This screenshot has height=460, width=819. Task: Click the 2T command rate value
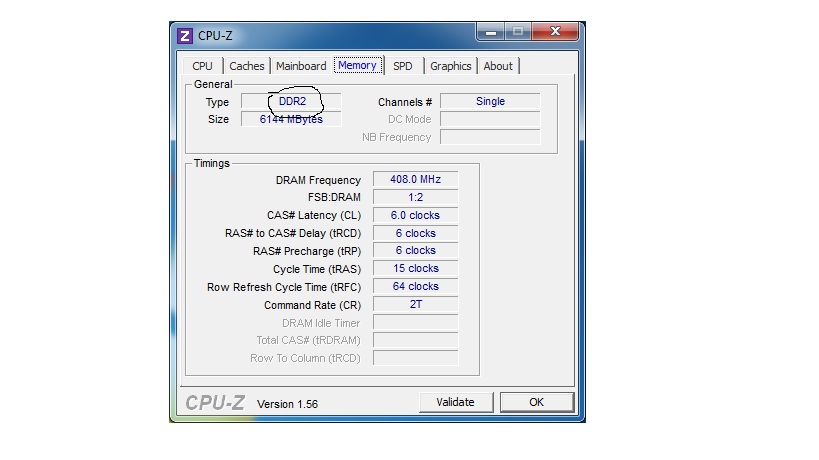click(x=416, y=304)
